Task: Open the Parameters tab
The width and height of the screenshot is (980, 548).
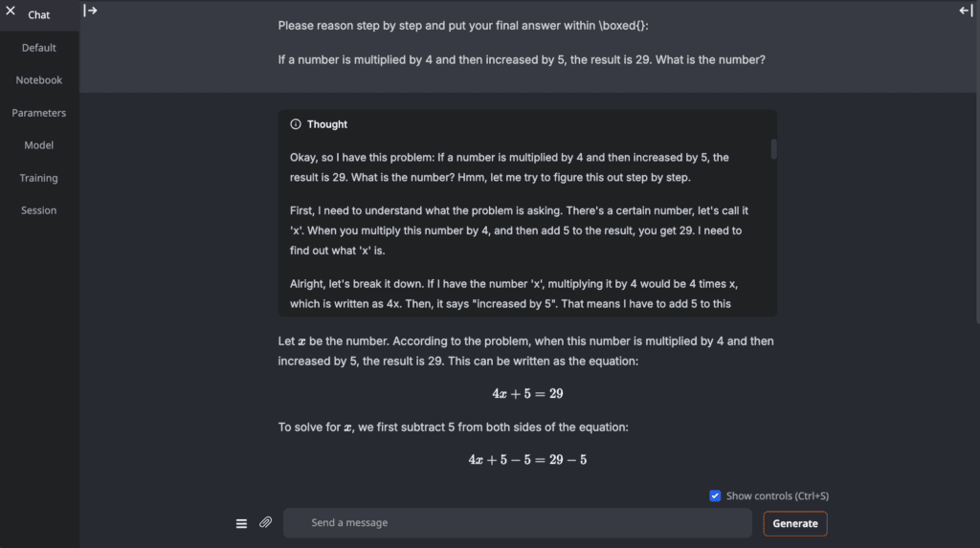Action: [x=38, y=113]
